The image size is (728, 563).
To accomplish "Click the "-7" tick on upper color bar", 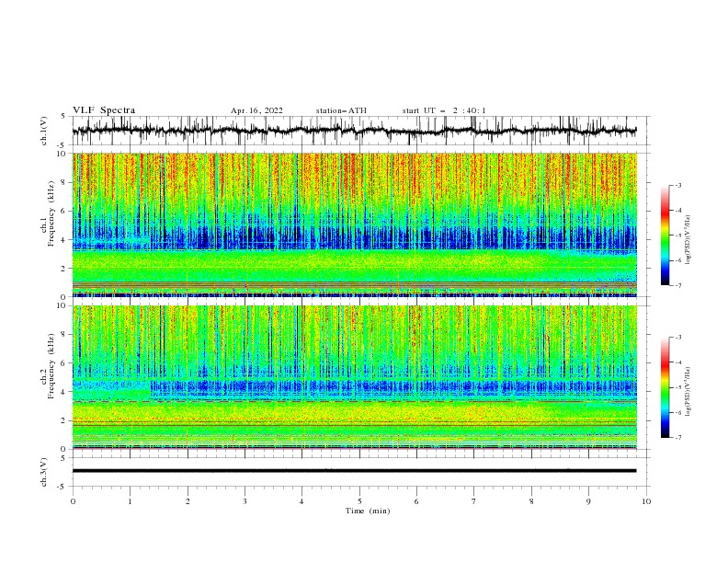I will 677,285.
